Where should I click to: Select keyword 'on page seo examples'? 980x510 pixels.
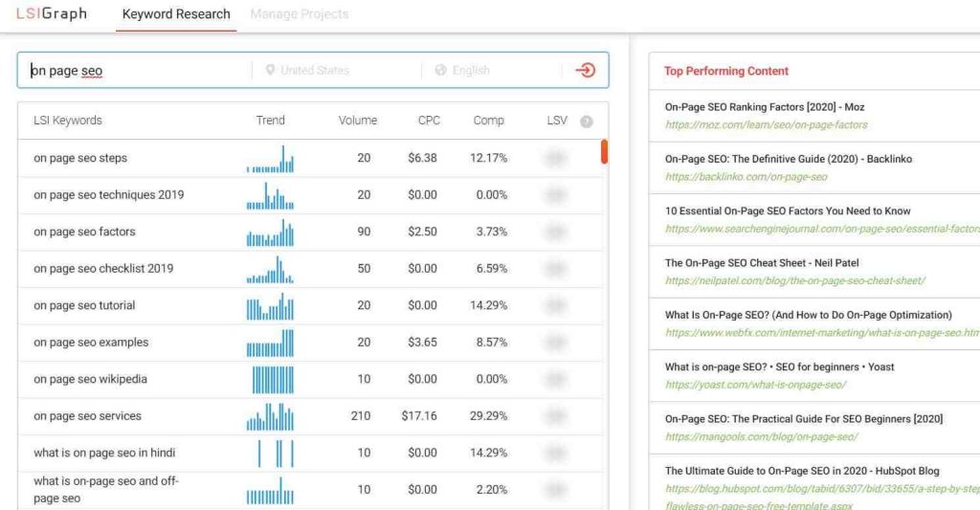click(91, 343)
